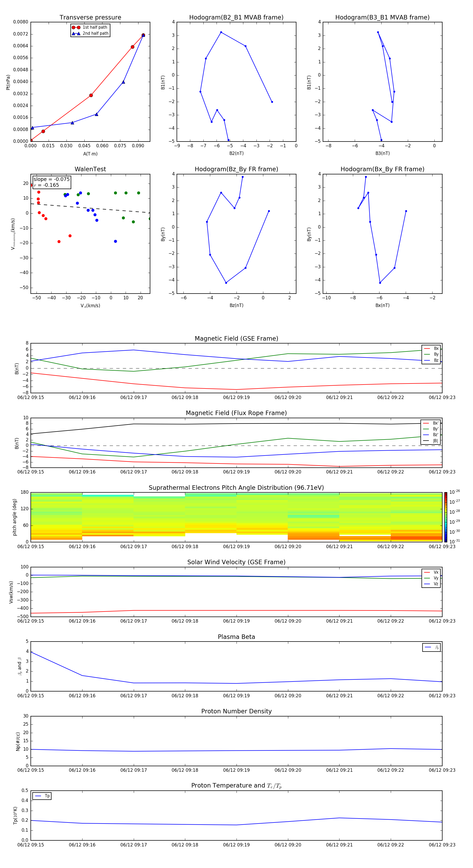Select the Vx entry in velocity legend

[431, 572]
